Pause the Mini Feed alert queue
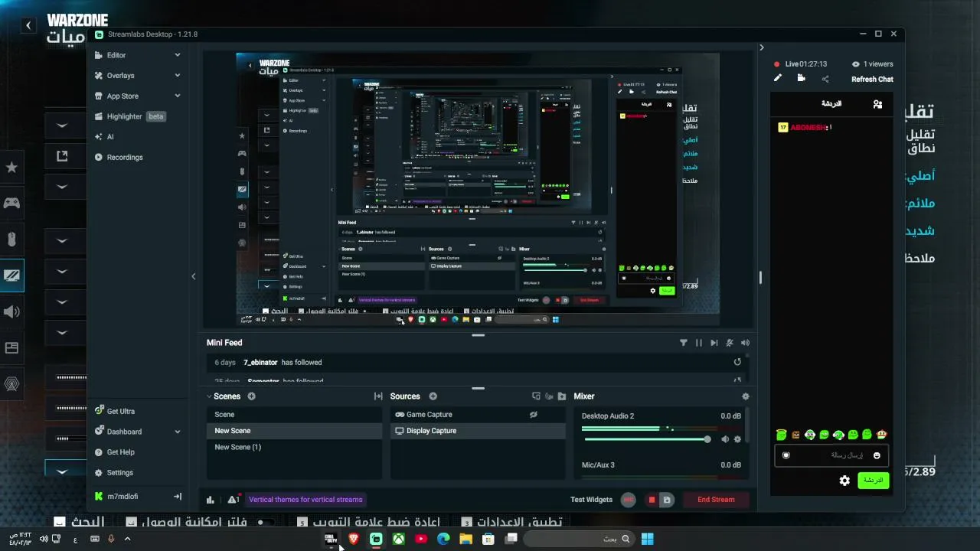The width and height of the screenshot is (980, 551). 699,343
